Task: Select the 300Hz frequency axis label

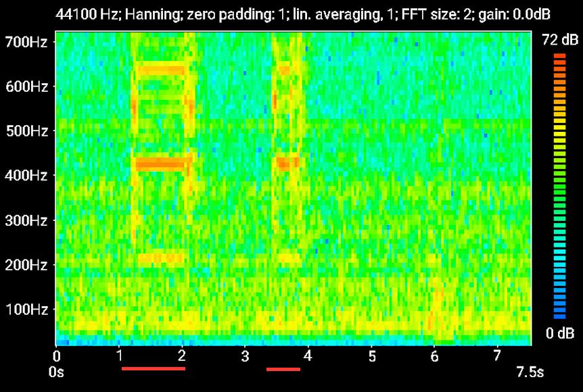Action: [26, 221]
